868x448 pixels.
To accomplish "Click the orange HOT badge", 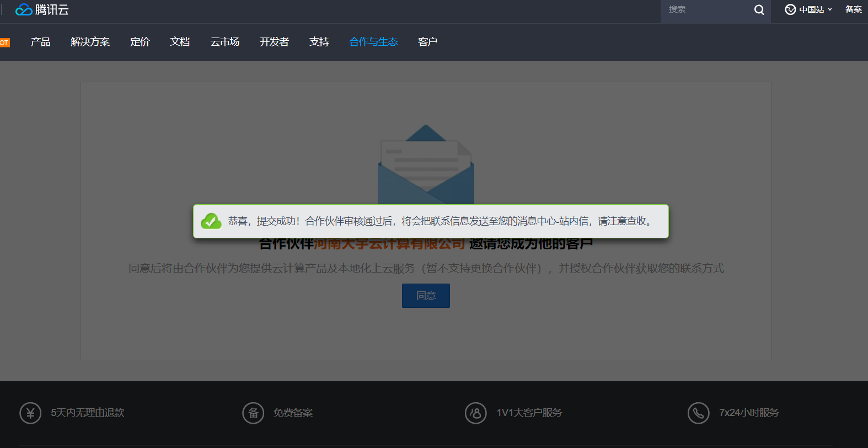I will [4, 42].
